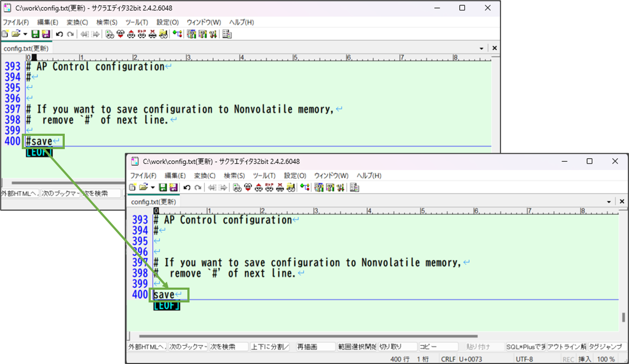Click vertical scrollbar thumb in front window
Image resolution: width=629 pixels, height=364 pixels.
click(x=623, y=317)
